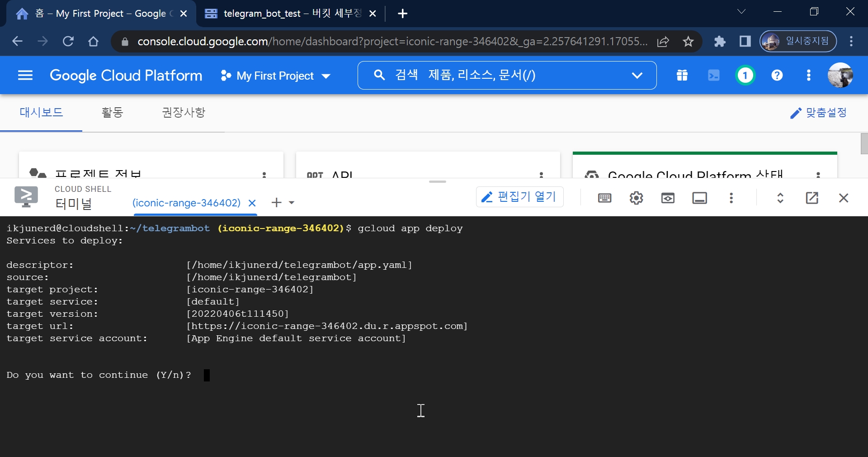The width and height of the screenshot is (868, 457).
Task: Open the 일시중지됨 browser profile button
Action: click(x=798, y=41)
